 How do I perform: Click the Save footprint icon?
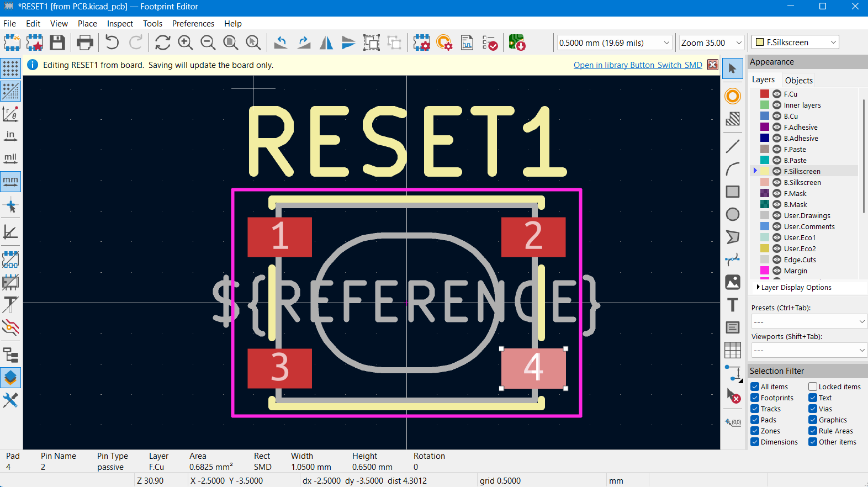(57, 43)
